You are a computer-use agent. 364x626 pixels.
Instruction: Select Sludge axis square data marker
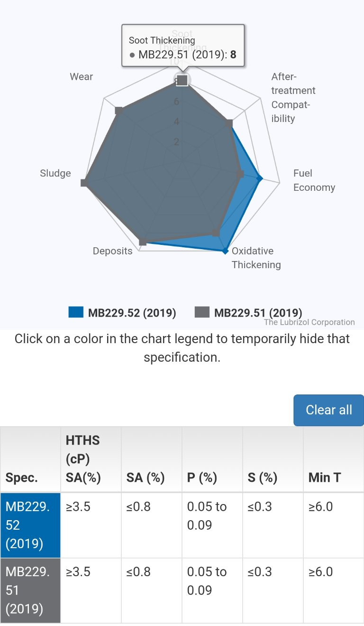point(84,183)
